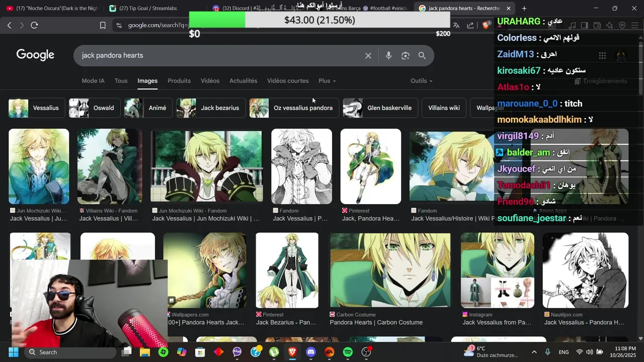
Task: Bookmark this page in the address bar
Action: coord(103,25)
